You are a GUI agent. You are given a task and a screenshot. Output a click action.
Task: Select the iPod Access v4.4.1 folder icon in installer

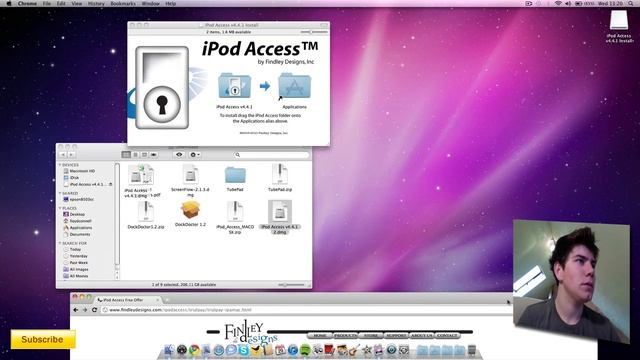click(x=234, y=86)
